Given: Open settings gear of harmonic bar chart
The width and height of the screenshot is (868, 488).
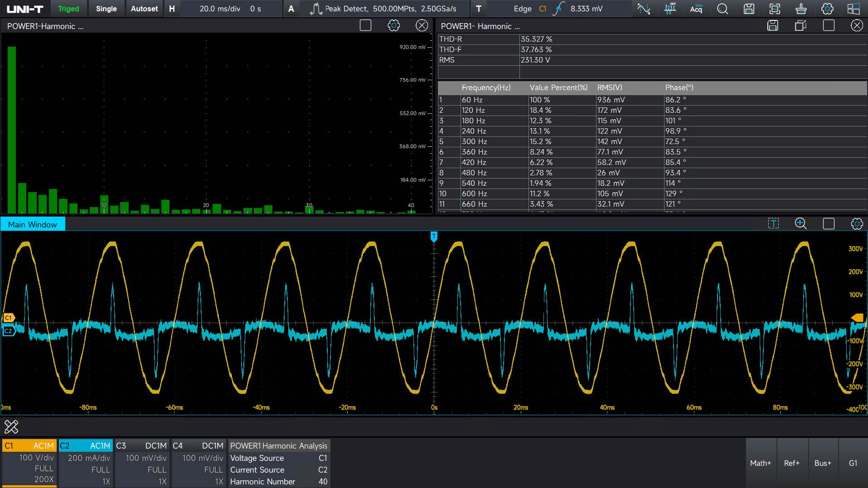Looking at the screenshot, I should click(393, 25).
